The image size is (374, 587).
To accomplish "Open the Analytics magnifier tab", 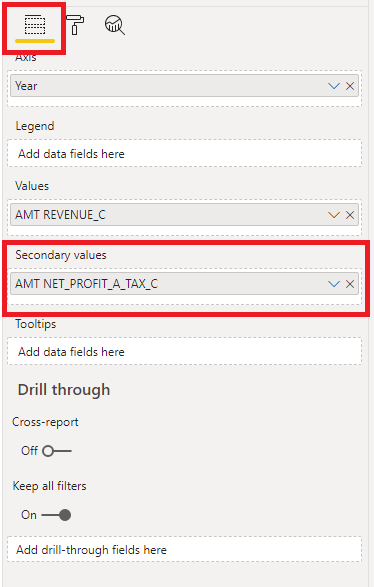I will tap(115, 25).
